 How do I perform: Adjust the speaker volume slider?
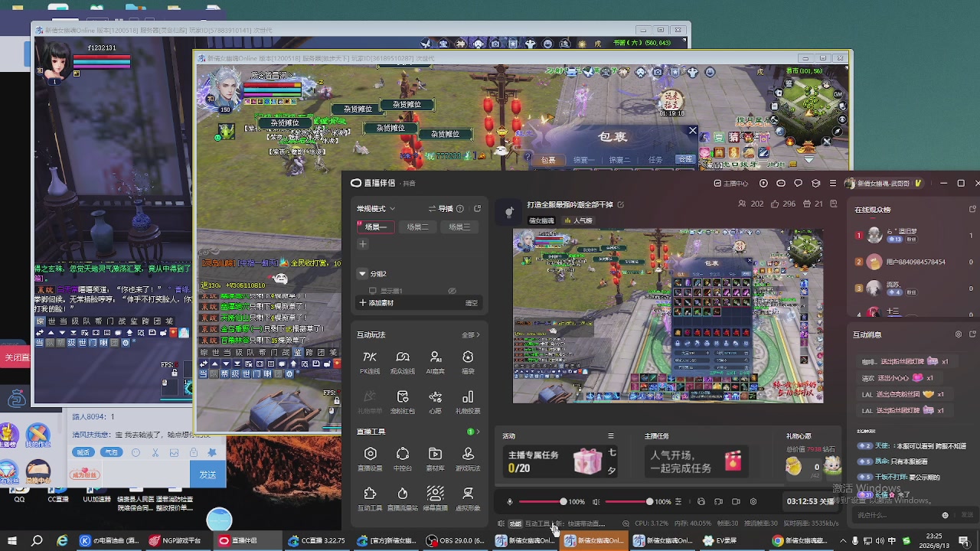(x=628, y=502)
